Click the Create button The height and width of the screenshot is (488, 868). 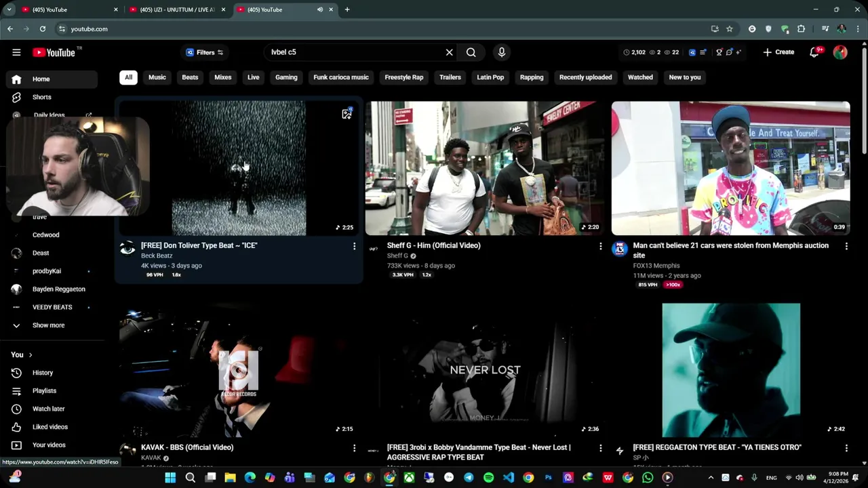778,52
